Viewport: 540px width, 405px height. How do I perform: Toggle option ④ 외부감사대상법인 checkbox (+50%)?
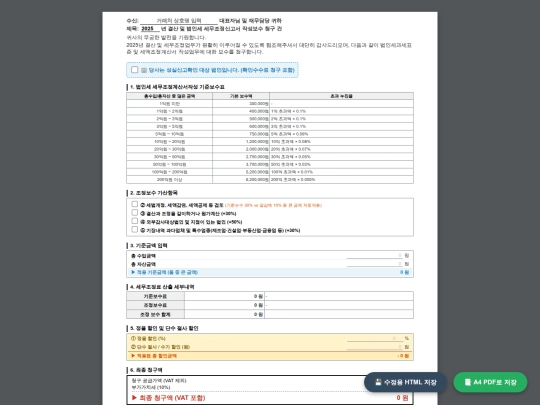pos(135,221)
